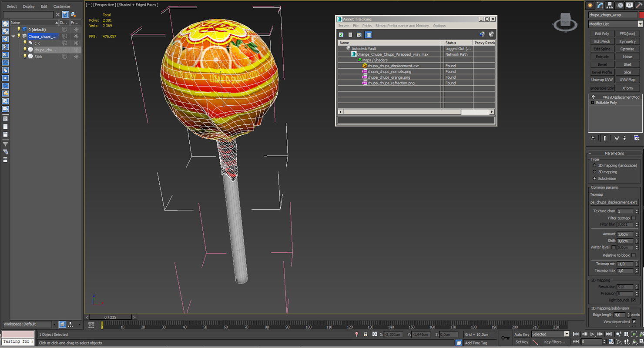Remove modifier from the stack
Image resolution: width=644 pixels, height=348 pixels.
tap(625, 138)
